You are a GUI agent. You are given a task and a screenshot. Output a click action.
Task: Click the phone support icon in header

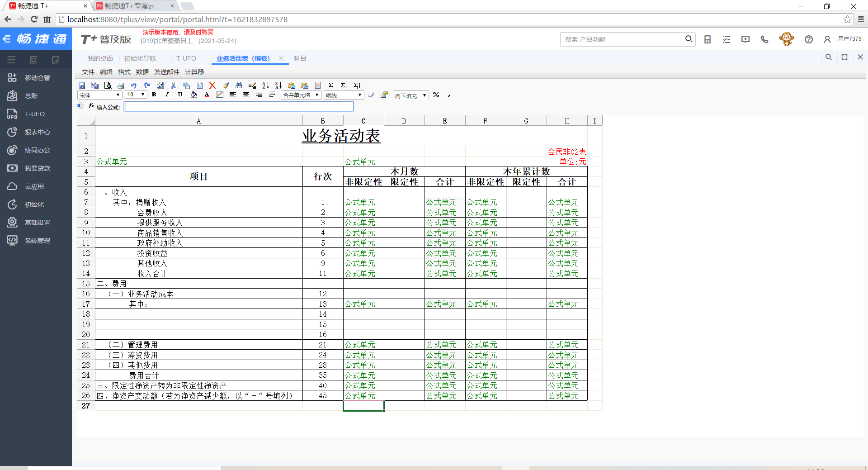point(764,39)
